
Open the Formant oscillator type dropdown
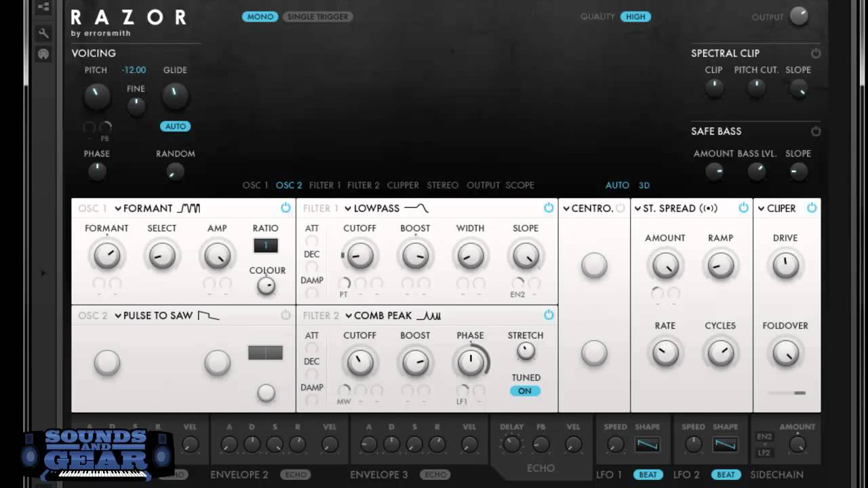144,208
